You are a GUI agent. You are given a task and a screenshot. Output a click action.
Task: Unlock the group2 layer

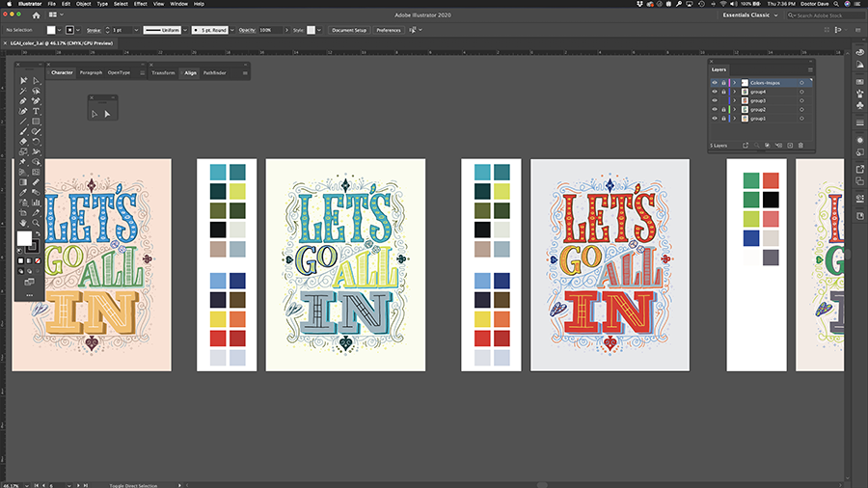[x=723, y=110]
